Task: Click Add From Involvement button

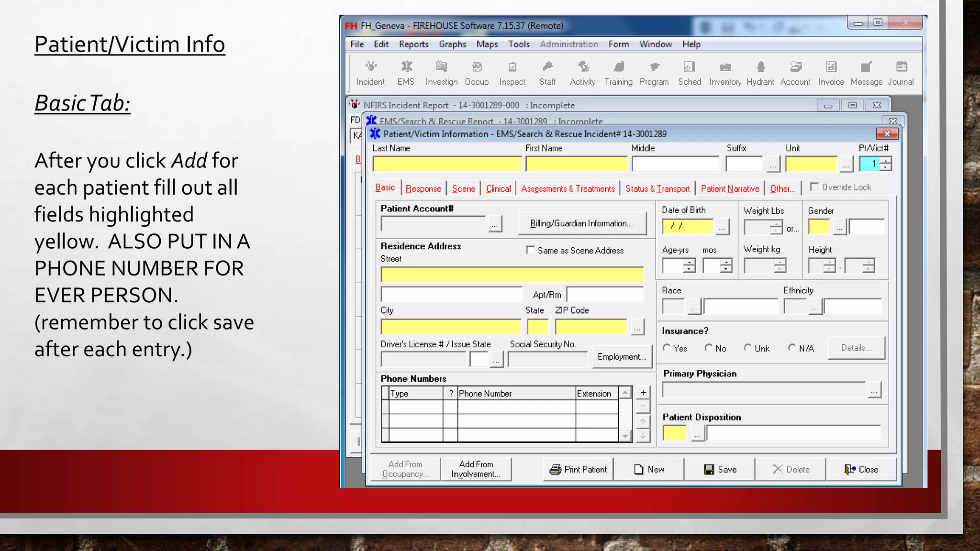Action: click(476, 469)
